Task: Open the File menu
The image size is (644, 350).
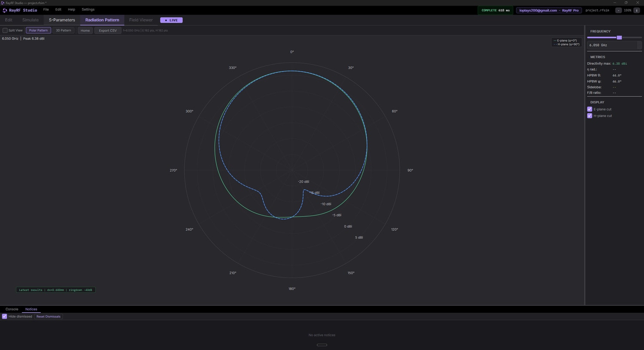Action: coord(46,9)
